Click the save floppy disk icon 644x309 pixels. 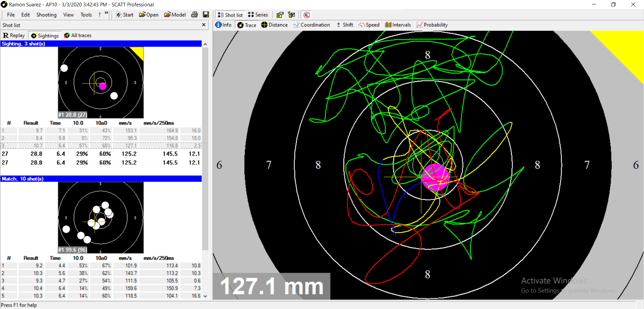[206, 15]
